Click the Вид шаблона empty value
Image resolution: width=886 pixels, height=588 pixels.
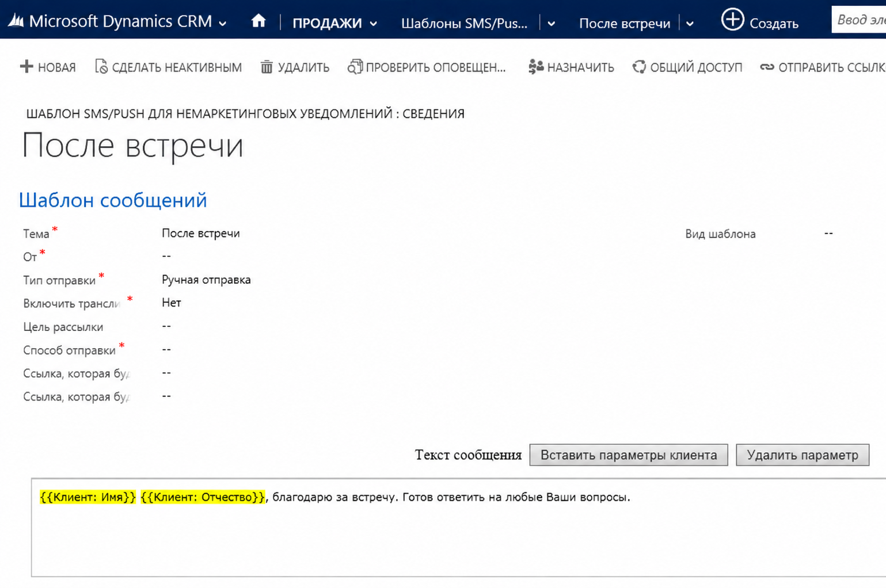pos(828,233)
